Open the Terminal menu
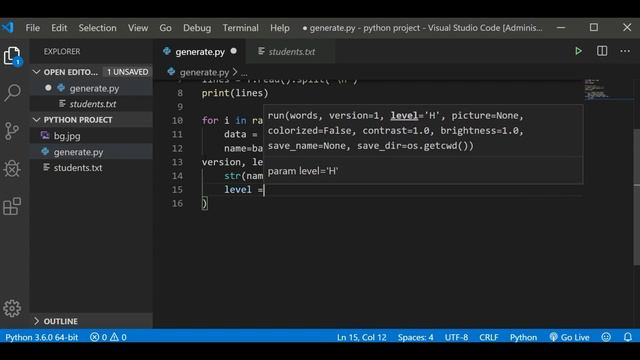 (240, 28)
